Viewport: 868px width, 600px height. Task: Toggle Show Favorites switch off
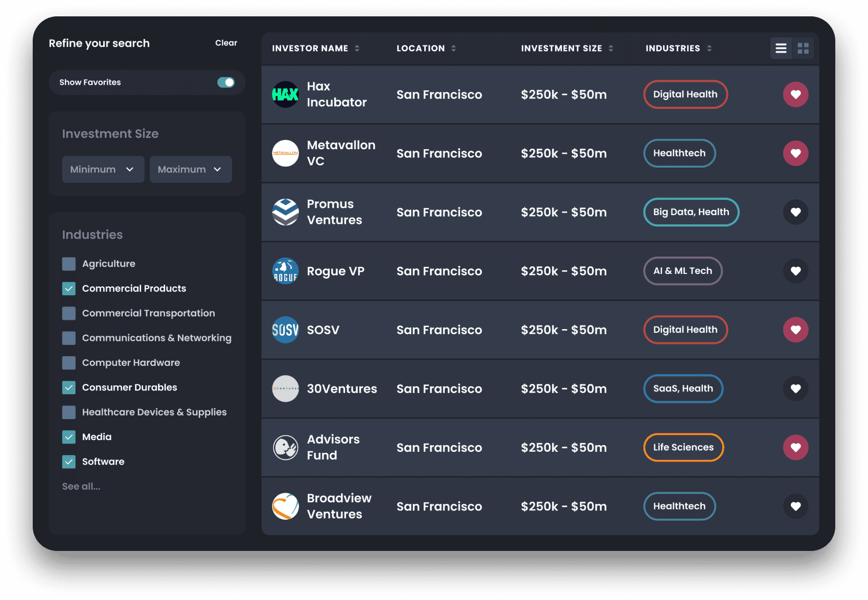(225, 82)
